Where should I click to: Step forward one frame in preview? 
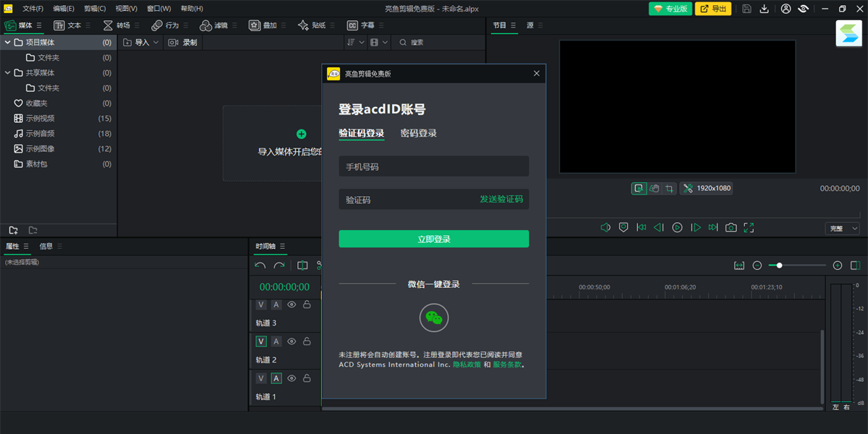pyautogui.click(x=696, y=227)
